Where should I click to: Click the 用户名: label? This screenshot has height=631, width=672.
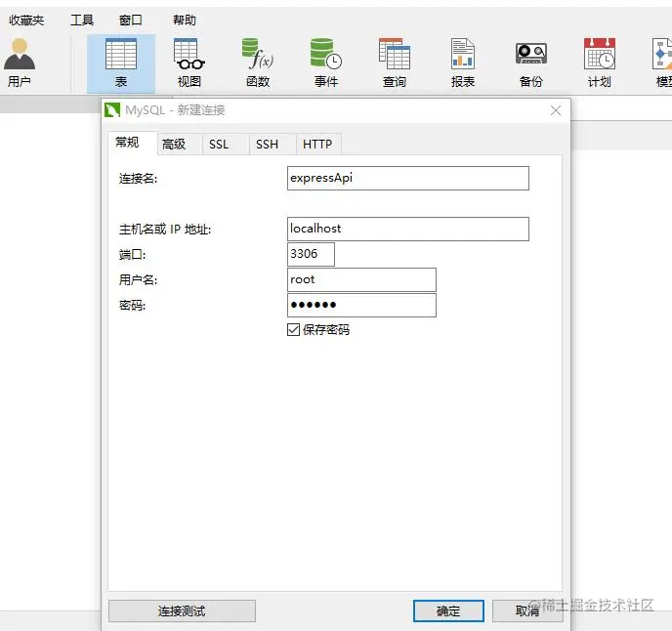pos(138,280)
